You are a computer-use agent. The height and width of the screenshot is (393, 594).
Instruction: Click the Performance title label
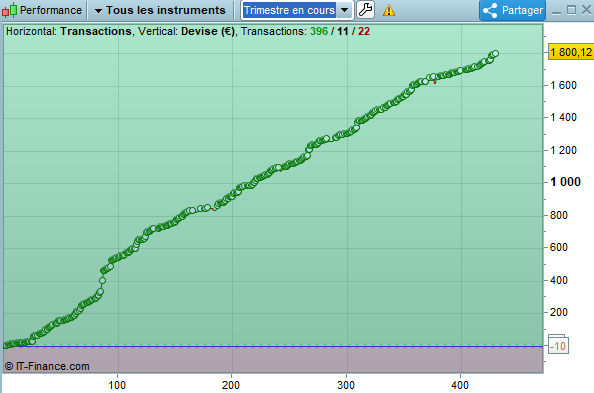point(51,10)
